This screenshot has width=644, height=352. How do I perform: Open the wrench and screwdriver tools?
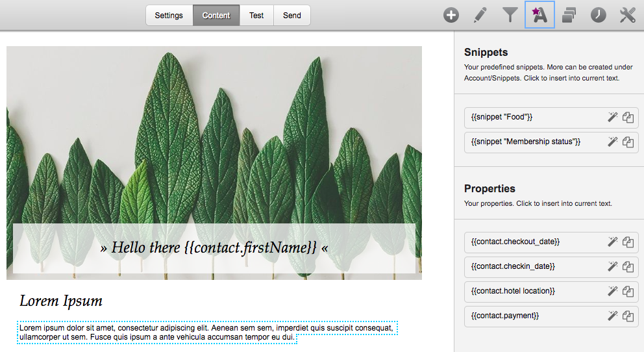coord(628,15)
